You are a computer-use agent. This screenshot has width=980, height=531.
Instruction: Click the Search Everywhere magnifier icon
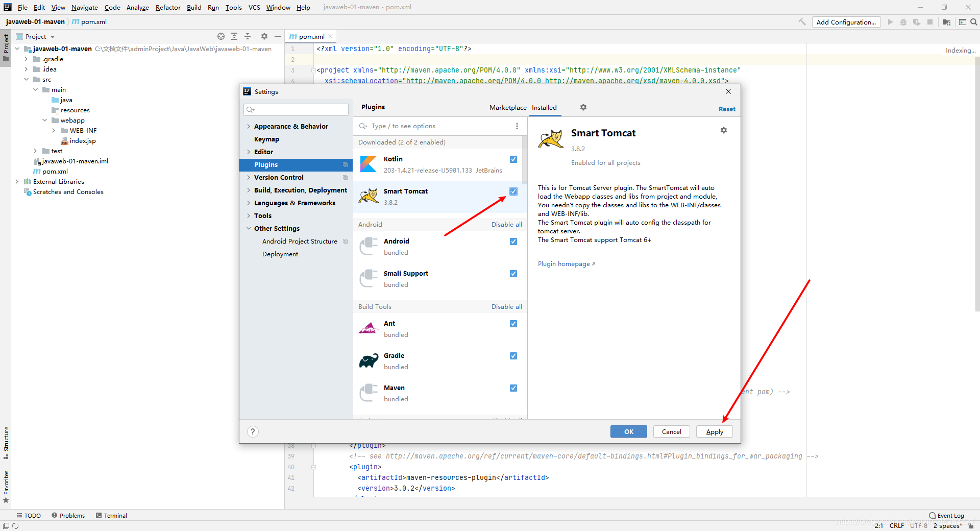click(x=973, y=22)
